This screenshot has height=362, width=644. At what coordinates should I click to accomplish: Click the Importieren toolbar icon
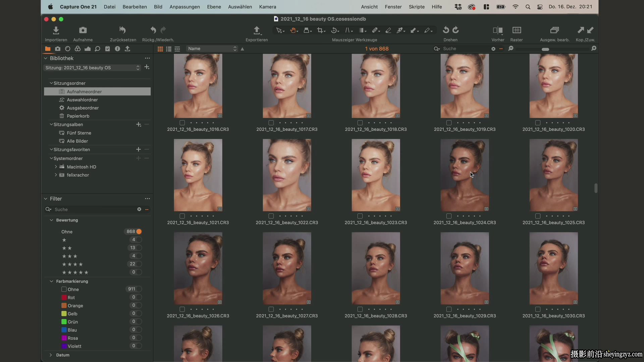coord(56,31)
